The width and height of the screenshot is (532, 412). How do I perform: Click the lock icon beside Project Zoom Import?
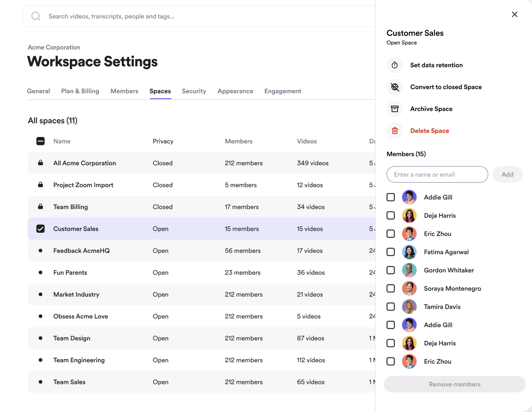pyautogui.click(x=40, y=185)
